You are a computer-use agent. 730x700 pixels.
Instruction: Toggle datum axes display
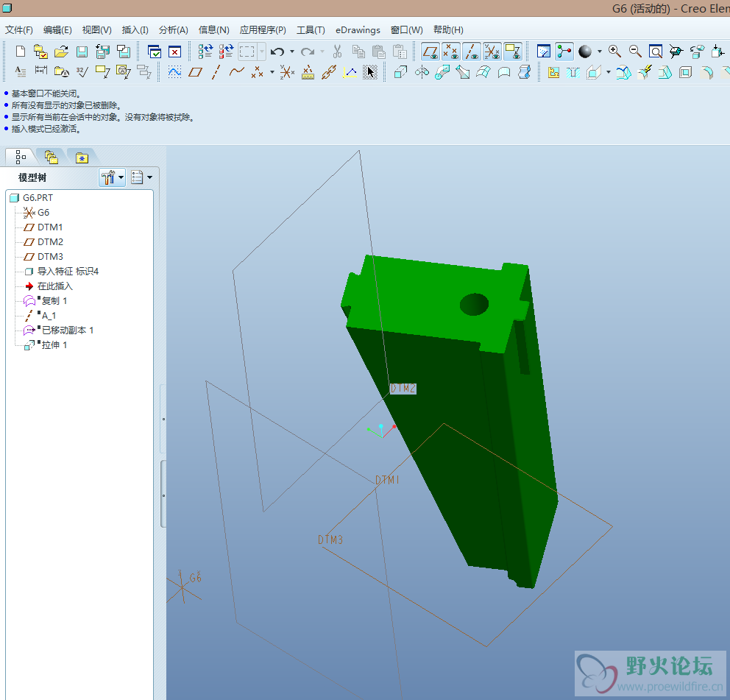point(472,52)
